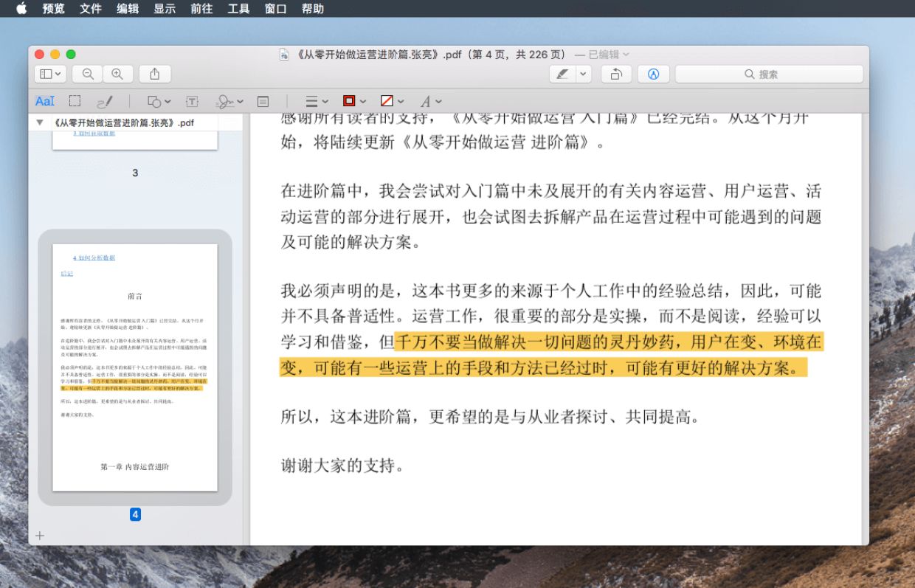
Task: Open the Share menu button
Action: (x=155, y=74)
